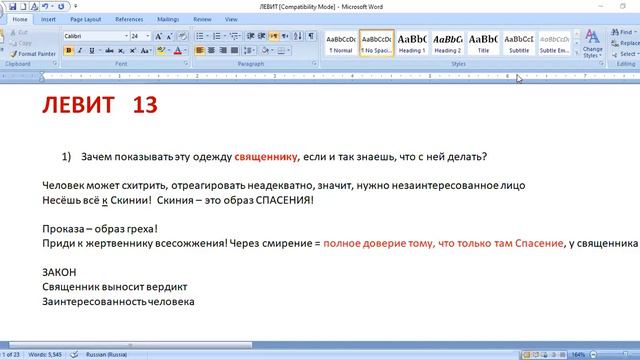Click the Find button
Screen dimensions: 640x360
click(624, 32)
